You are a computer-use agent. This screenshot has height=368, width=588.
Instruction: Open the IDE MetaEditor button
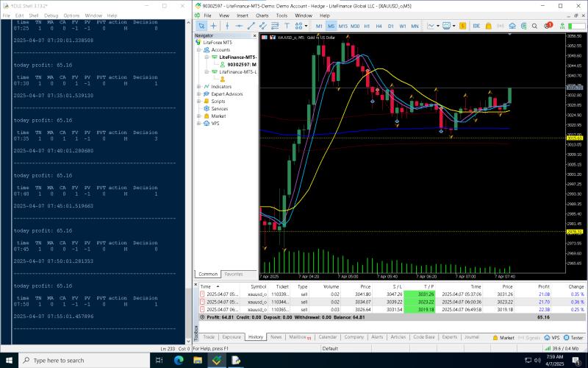[x=476, y=26]
